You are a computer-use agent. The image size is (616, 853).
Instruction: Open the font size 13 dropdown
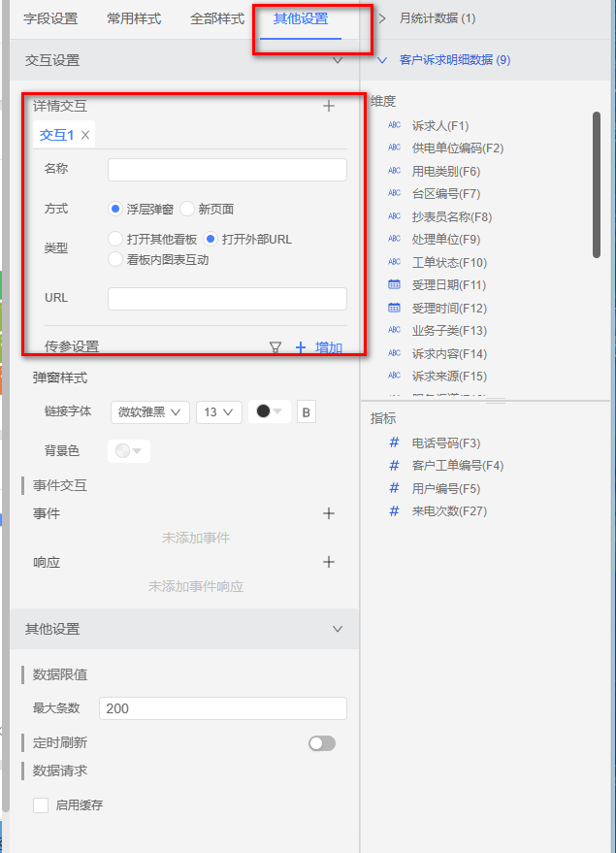pos(218,411)
